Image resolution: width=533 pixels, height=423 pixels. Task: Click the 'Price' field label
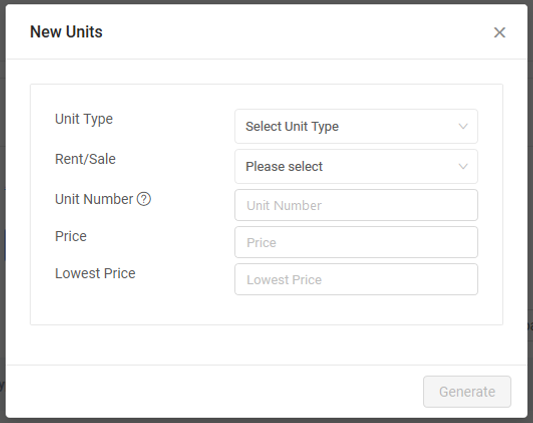coord(71,236)
